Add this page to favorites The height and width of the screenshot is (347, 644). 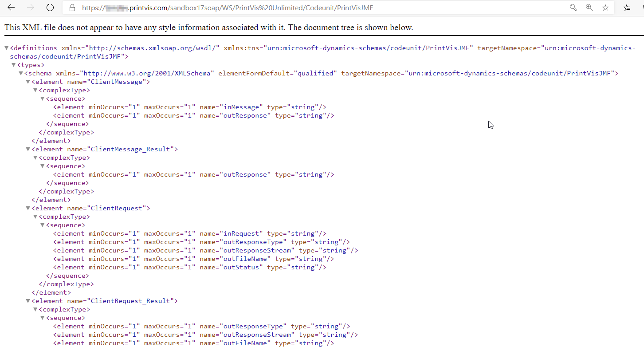coord(605,8)
